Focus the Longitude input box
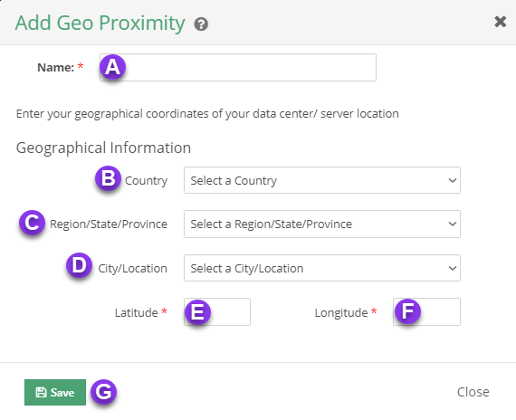The width and height of the screenshot is (516, 420). coord(426,312)
